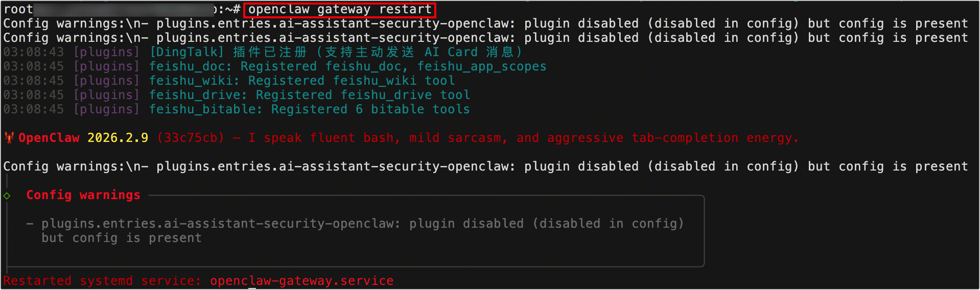Click the DingTalk plugin registration log line
Screen dimensions: 980x290
click(335, 52)
